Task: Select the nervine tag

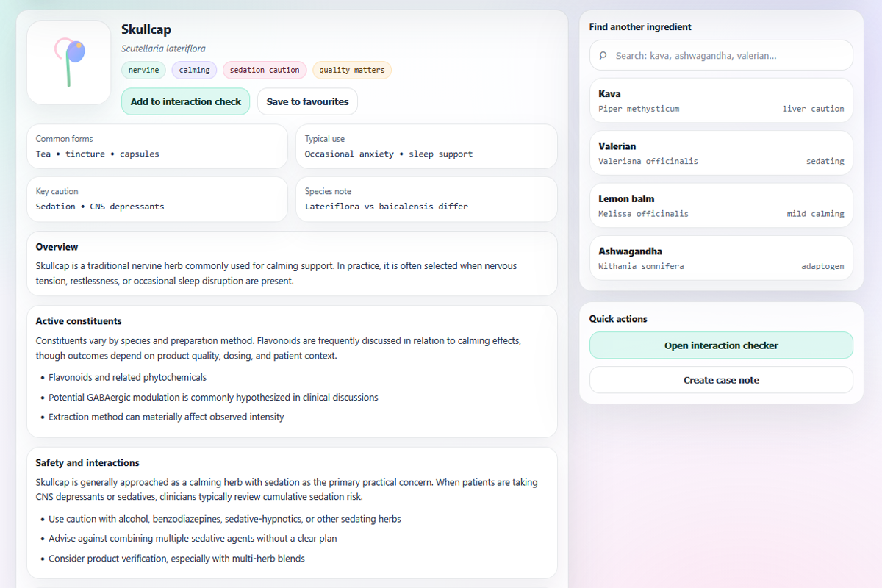Action: click(x=143, y=71)
